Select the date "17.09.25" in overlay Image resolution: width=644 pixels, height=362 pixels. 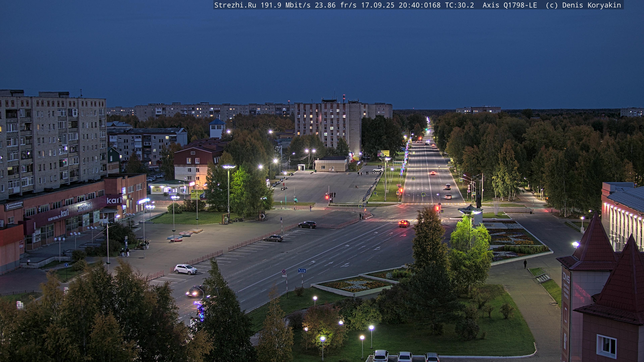coord(378,5)
